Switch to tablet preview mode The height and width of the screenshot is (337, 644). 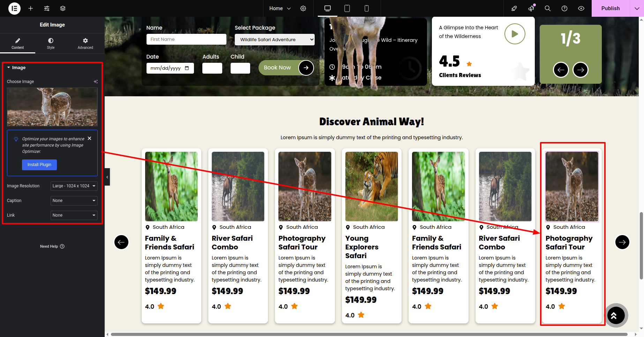click(x=347, y=8)
